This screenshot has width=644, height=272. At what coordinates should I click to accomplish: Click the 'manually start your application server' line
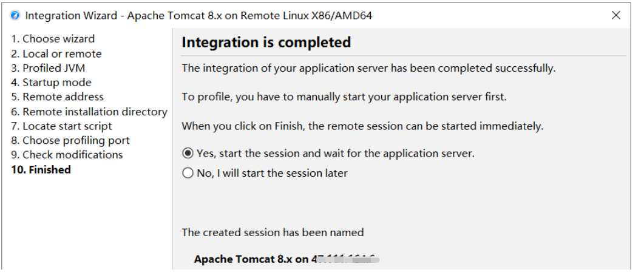[344, 97]
